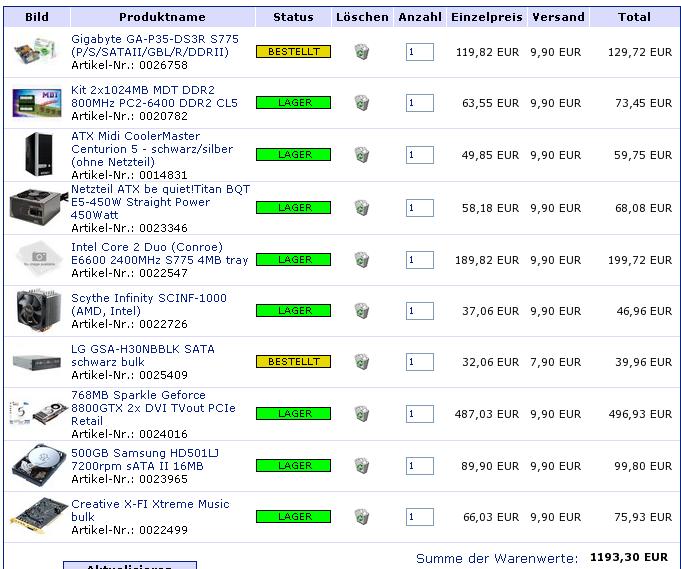This screenshot has width=681, height=569.
Task: Focus quantity field for Sparkle Geforce 8800GTX
Action: [420, 414]
